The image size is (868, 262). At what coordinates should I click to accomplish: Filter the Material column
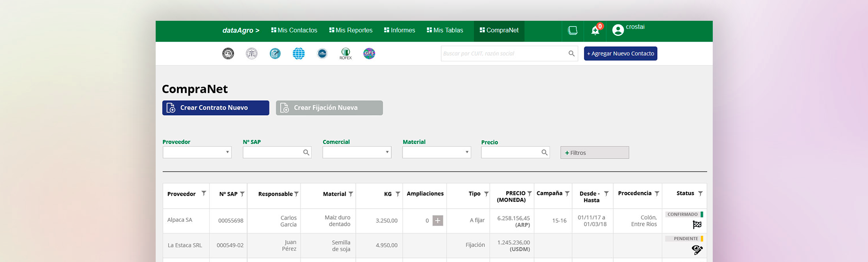coord(351,194)
